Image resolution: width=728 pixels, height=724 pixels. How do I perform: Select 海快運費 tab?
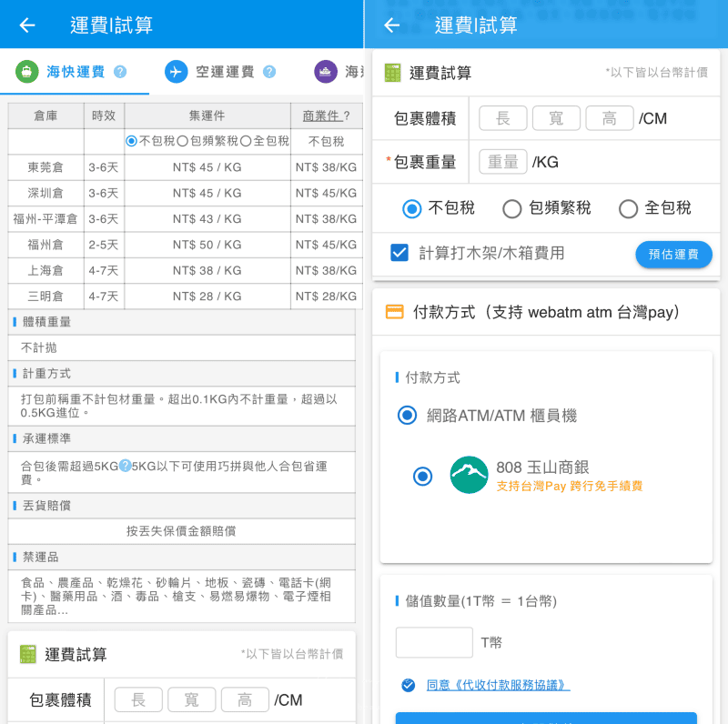(76, 72)
